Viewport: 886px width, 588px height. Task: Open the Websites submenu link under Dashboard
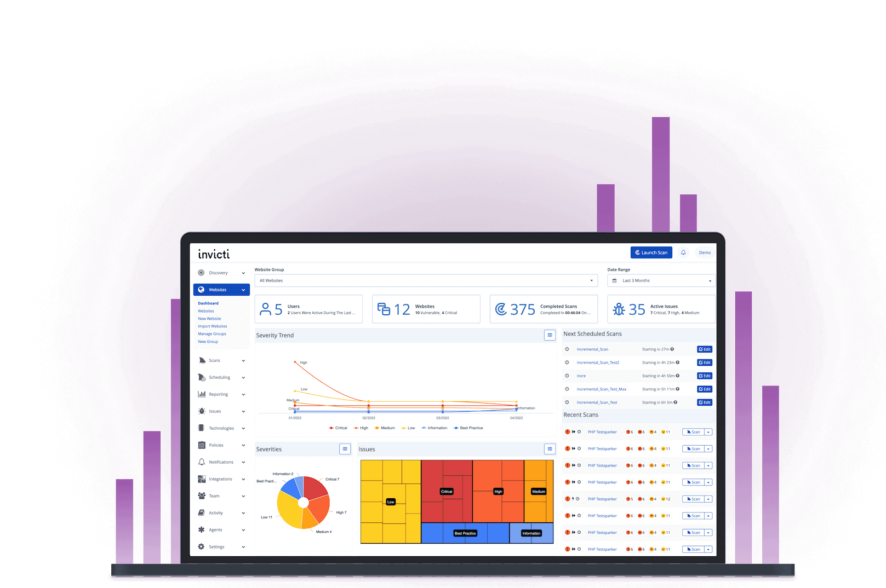click(x=206, y=311)
